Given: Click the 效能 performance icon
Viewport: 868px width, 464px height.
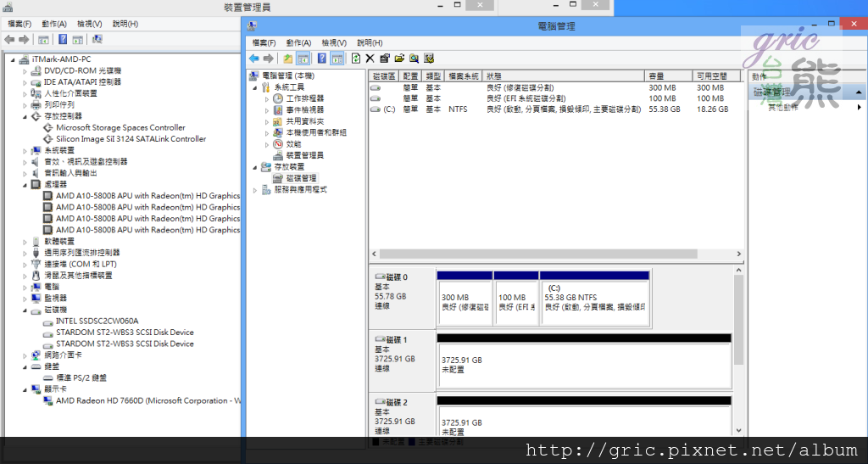Looking at the screenshot, I should click(x=278, y=144).
